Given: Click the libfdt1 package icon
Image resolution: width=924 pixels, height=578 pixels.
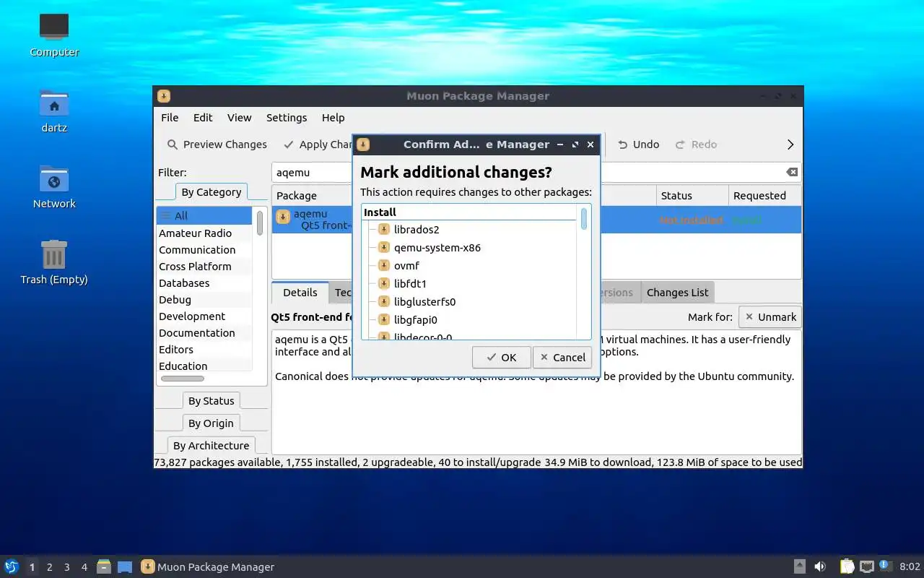Looking at the screenshot, I should click(x=384, y=284).
